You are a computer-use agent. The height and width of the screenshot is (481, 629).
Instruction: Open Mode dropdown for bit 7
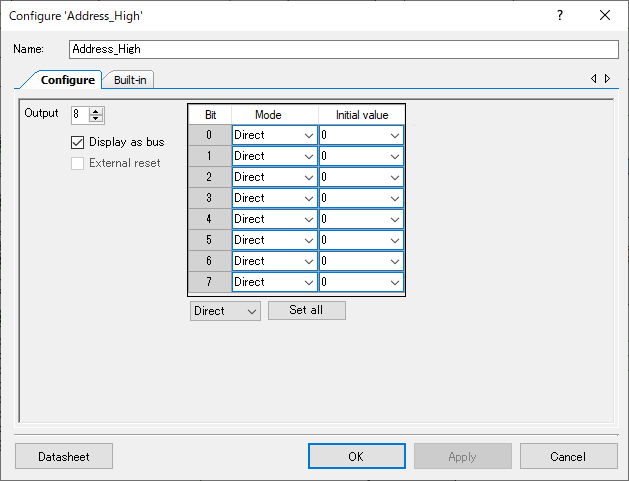(275, 282)
